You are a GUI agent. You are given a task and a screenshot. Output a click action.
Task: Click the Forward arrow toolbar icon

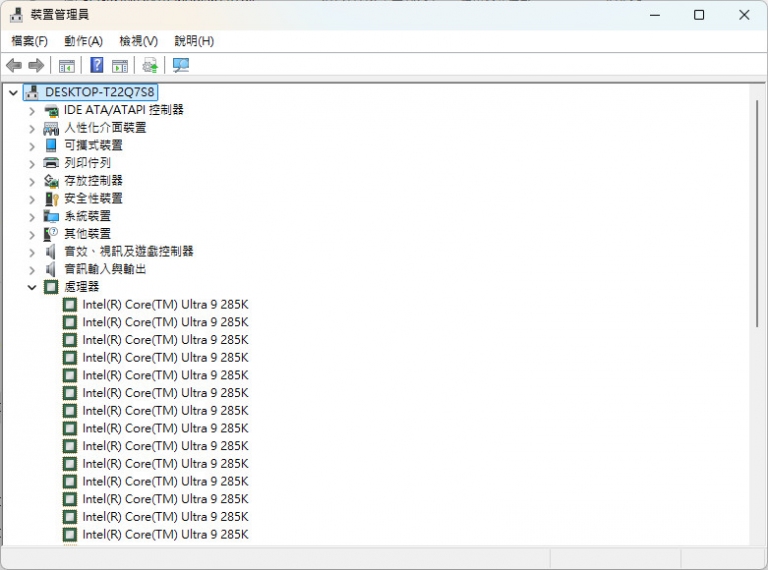click(36, 65)
